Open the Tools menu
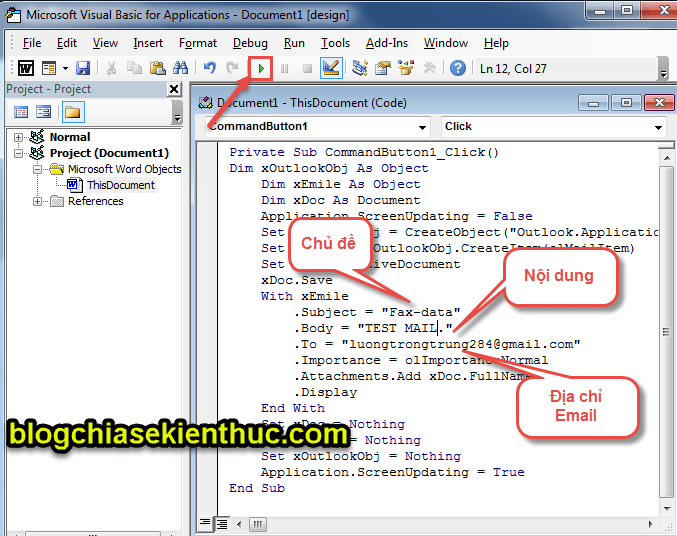The height and width of the screenshot is (536, 677). point(335,43)
